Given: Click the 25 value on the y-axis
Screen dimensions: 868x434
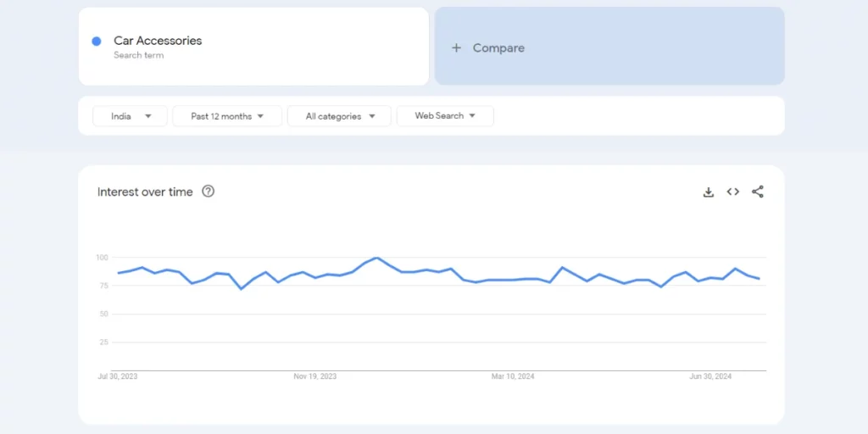Looking at the screenshot, I should [103, 342].
